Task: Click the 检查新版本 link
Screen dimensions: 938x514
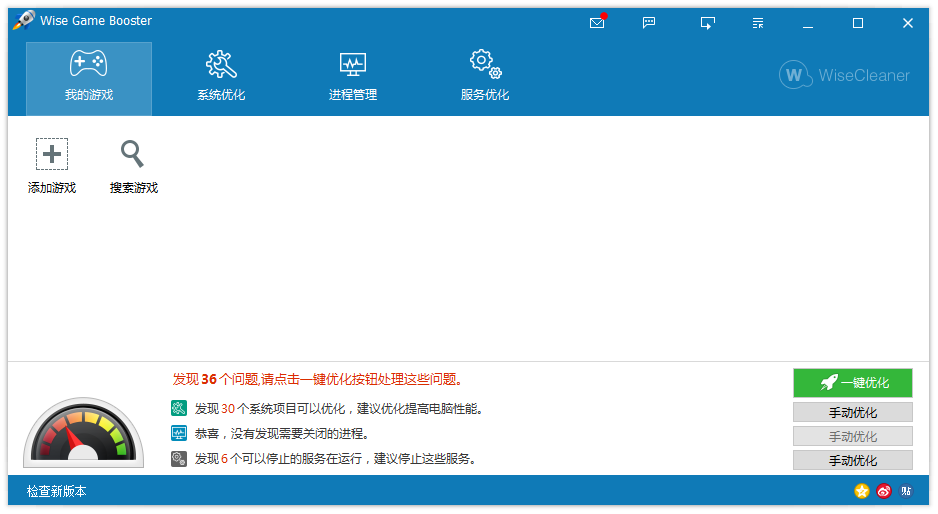Action: coord(57,491)
